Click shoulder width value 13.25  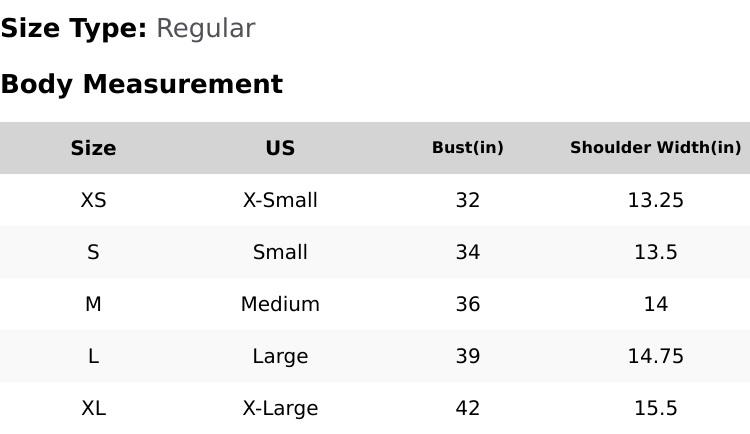click(655, 200)
